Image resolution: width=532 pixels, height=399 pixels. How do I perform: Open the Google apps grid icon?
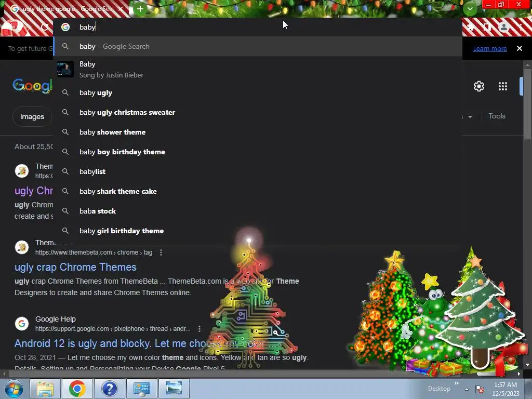[x=503, y=86]
